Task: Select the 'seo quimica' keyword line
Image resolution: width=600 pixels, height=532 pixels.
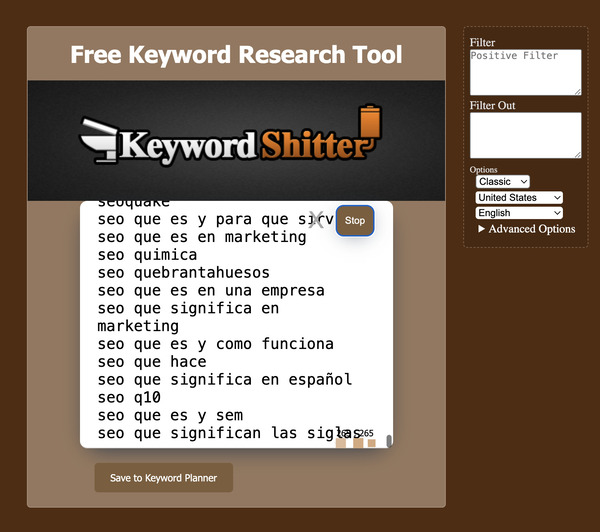Action: point(147,255)
